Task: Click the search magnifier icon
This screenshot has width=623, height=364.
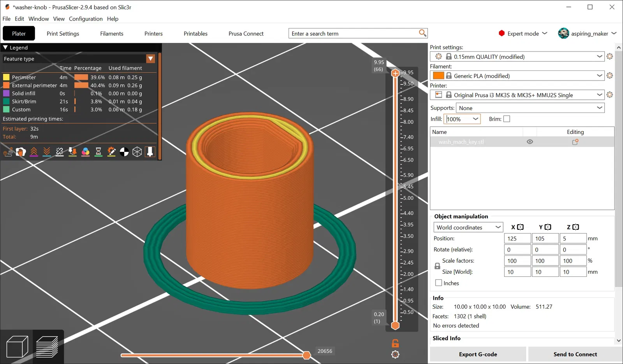Action: [422, 33]
